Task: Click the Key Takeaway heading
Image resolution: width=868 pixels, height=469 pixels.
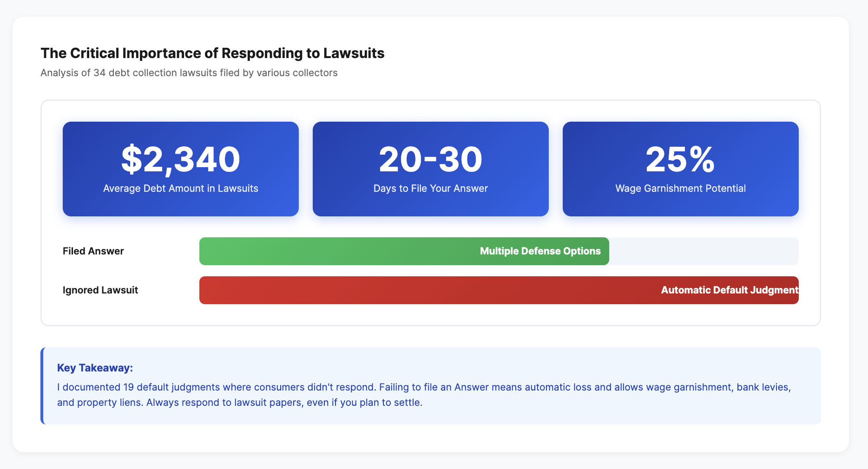Action: pyautogui.click(x=95, y=368)
